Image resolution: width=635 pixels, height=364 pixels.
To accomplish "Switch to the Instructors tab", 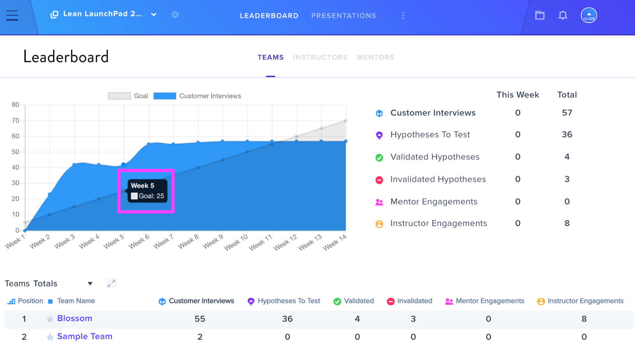I will click(x=320, y=58).
